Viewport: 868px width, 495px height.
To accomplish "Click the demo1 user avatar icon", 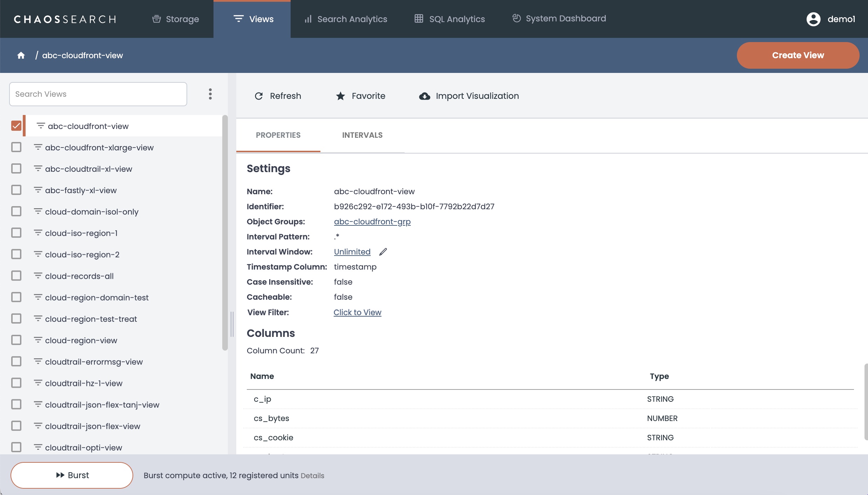I will click(x=813, y=19).
